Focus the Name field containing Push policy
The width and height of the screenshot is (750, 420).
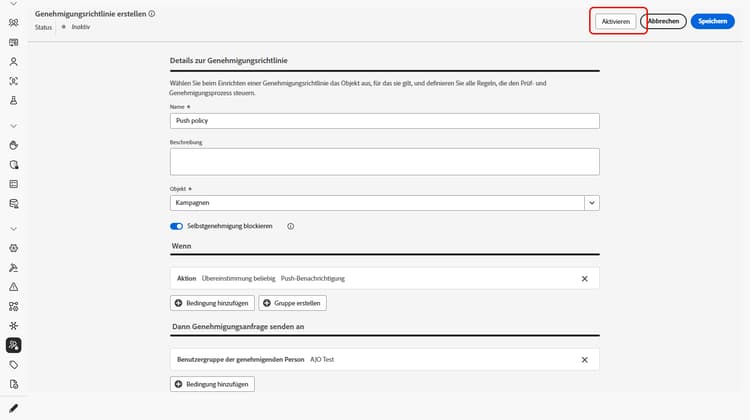click(384, 120)
